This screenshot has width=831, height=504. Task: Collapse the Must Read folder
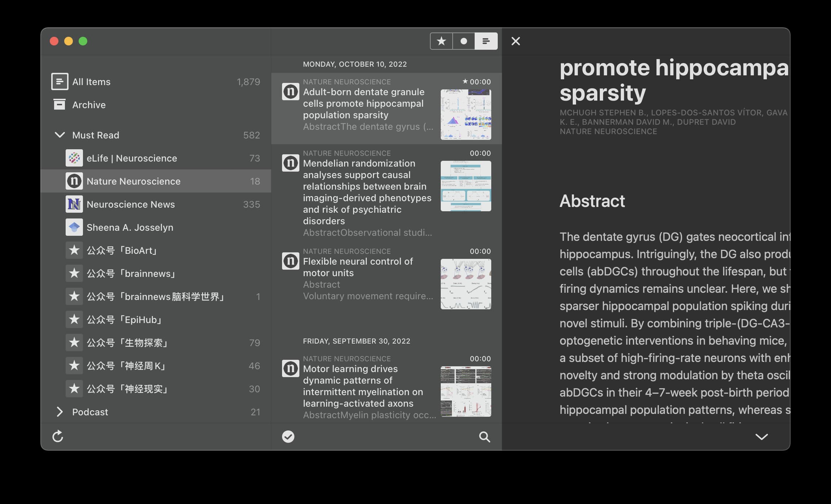(60, 135)
